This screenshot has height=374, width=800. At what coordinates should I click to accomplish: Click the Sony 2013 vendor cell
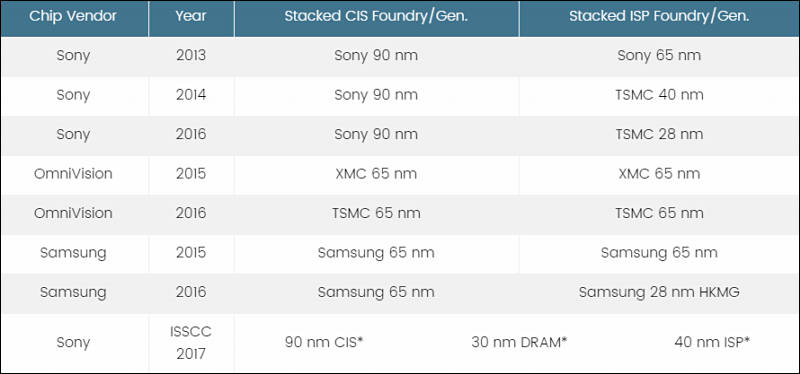73,56
